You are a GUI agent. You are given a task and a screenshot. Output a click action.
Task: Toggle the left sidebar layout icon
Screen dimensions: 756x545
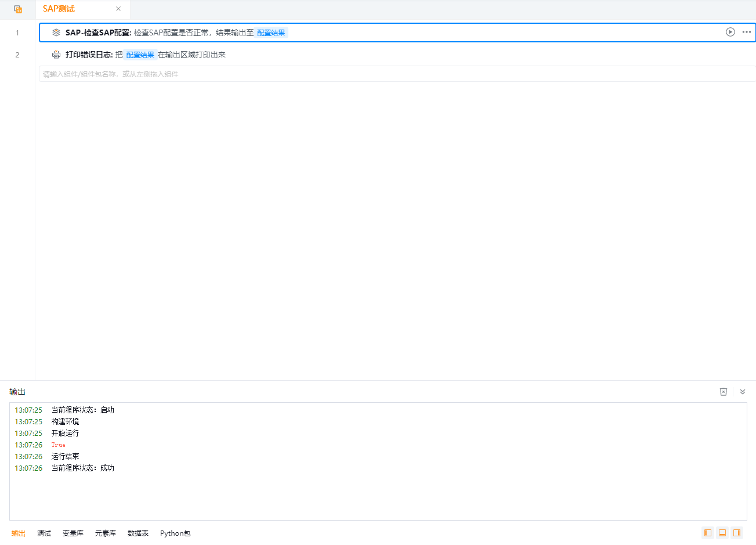pyautogui.click(x=707, y=533)
